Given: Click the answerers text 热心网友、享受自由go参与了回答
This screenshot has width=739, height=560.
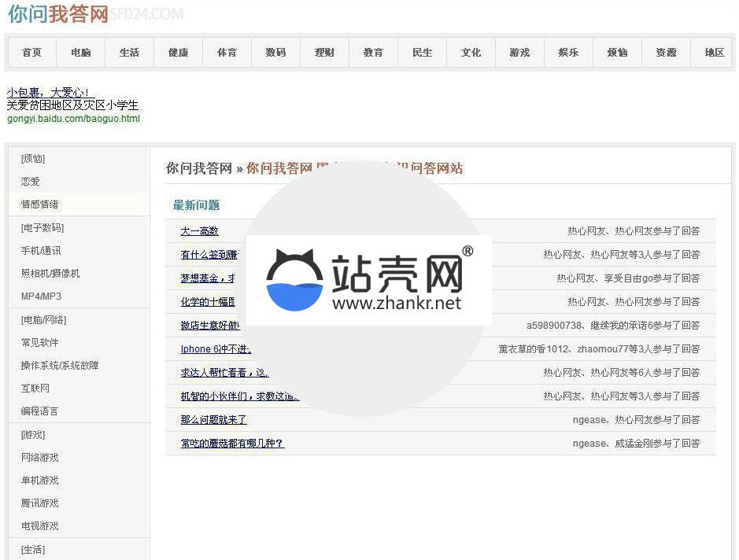Looking at the screenshot, I should [628, 278].
